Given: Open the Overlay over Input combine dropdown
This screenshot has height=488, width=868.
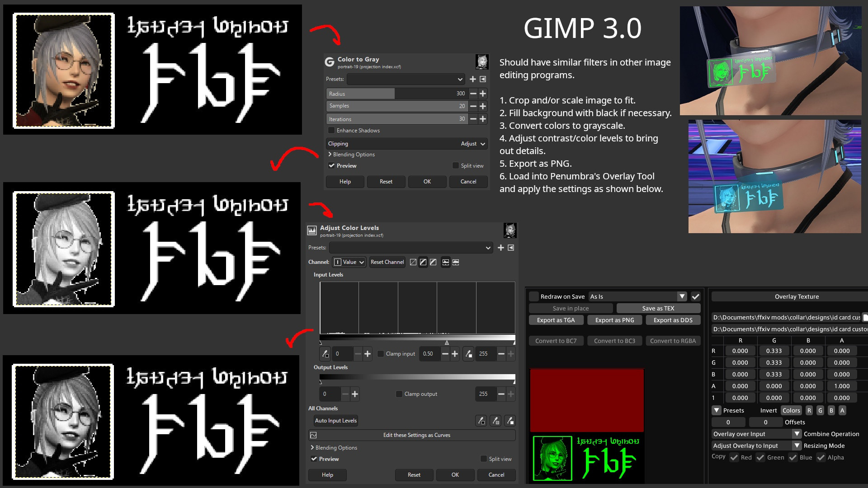Looking at the screenshot, I should pyautogui.click(x=756, y=434).
